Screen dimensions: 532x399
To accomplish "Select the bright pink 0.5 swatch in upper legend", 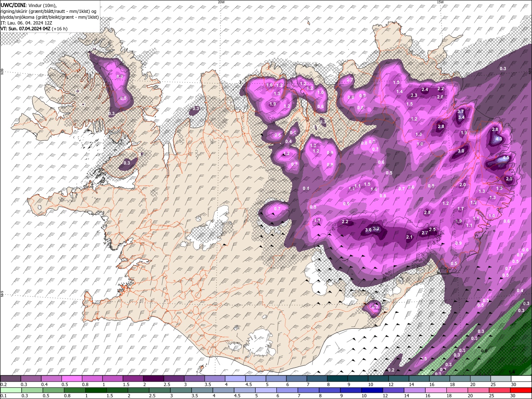I will pyautogui.click(x=71, y=379).
